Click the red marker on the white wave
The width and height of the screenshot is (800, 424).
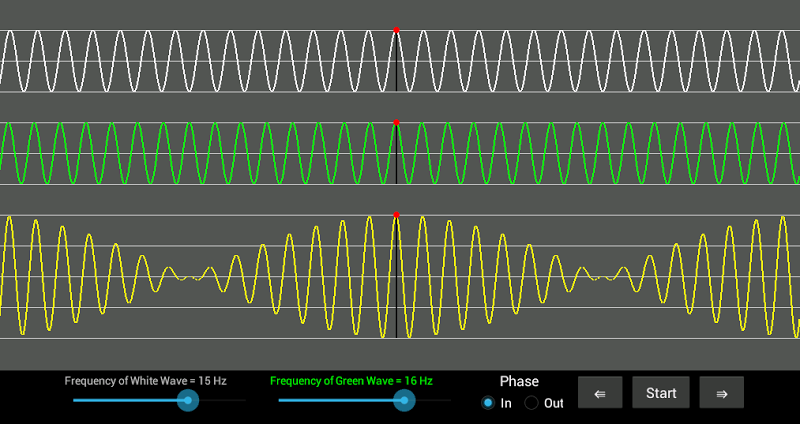tap(396, 31)
